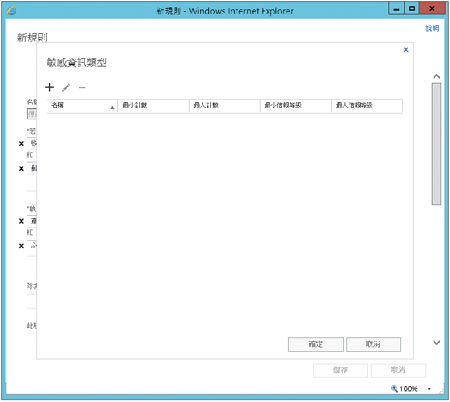Click the scroll down chevron on right side

[x=437, y=342]
